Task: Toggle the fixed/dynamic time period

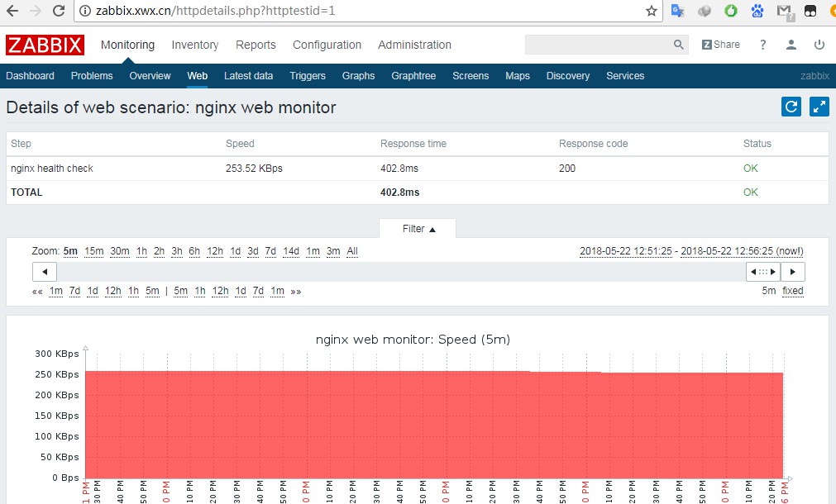Action: click(792, 291)
